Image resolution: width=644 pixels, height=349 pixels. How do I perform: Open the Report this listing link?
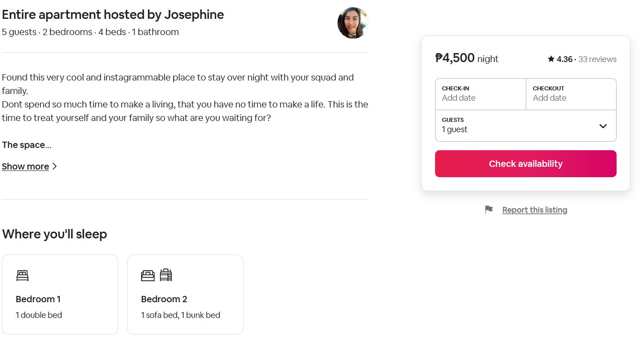point(534,210)
